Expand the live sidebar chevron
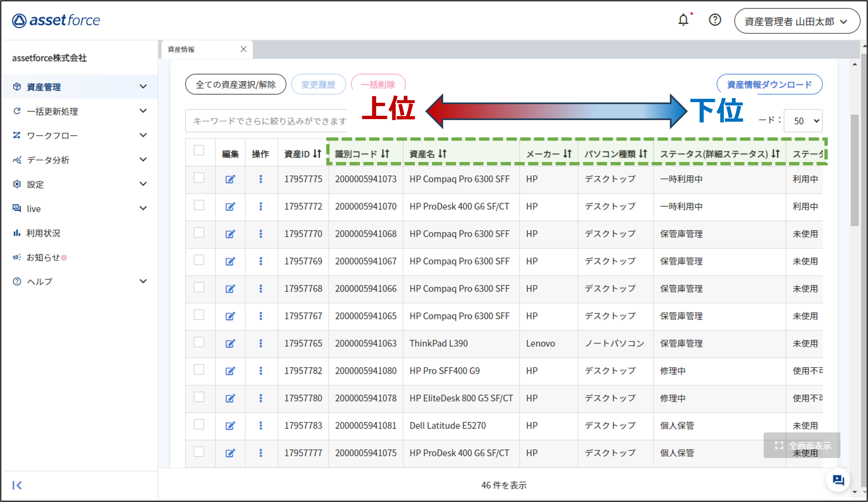Screen dimensions: 868x502 (x=143, y=208)
